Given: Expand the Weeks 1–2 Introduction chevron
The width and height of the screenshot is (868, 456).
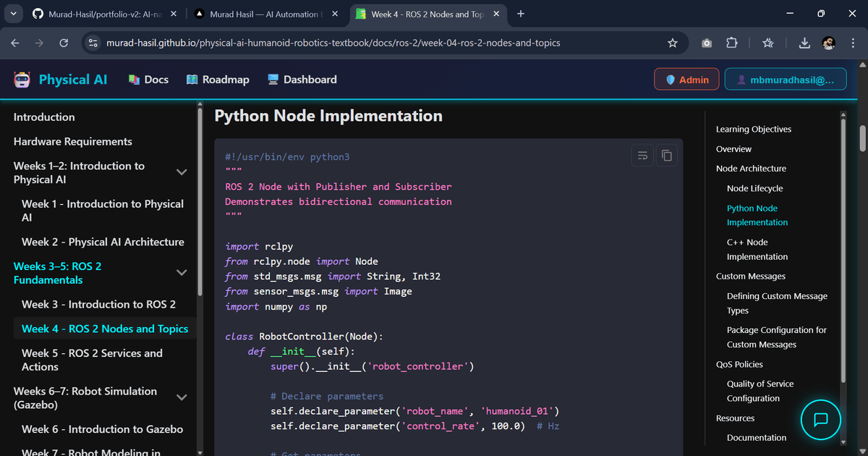Looking at the screenshot, I should (182, 172).
